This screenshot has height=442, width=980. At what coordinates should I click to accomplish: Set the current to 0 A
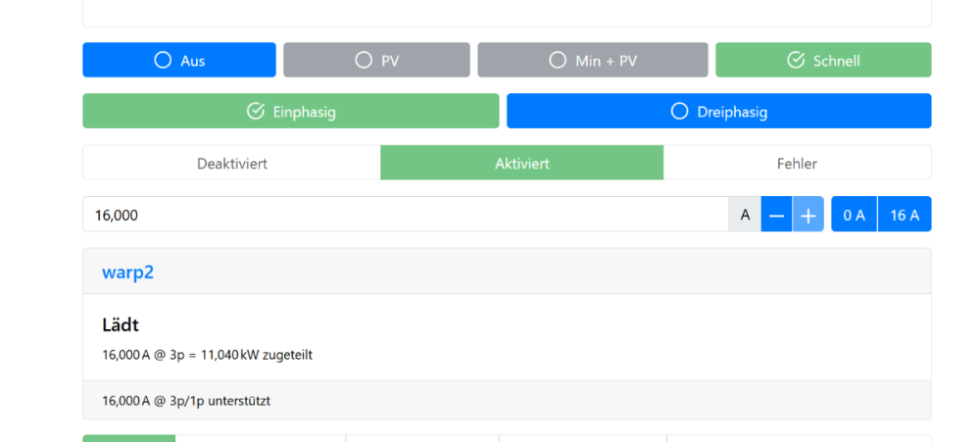point(854,215)
